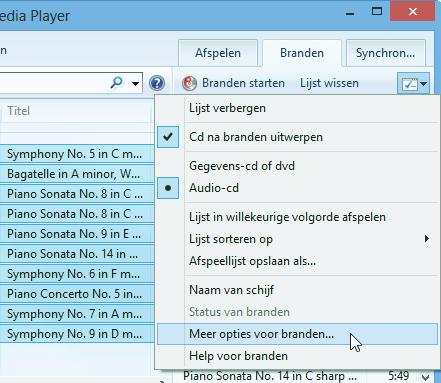Screen dimensions: 441x383
Task: Switch to the Synchron... tab
Action: pos(386,53)
